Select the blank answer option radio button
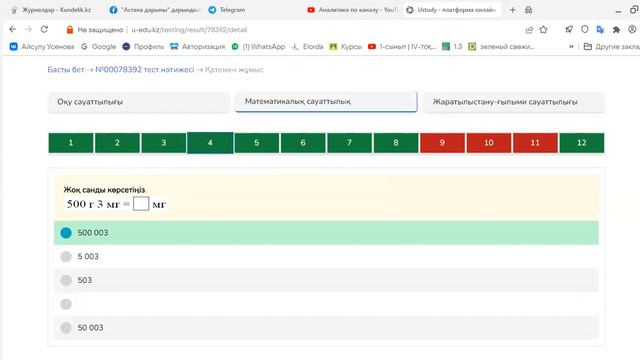 pyautogui.click(x=66, y=304)
